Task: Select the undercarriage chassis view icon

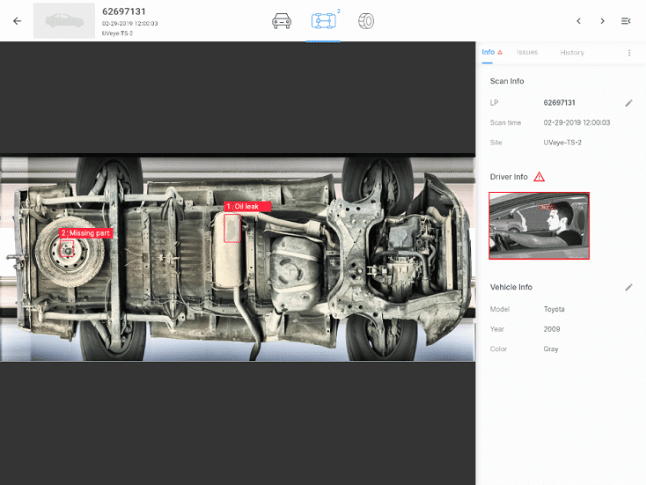Action: [323, 21]
